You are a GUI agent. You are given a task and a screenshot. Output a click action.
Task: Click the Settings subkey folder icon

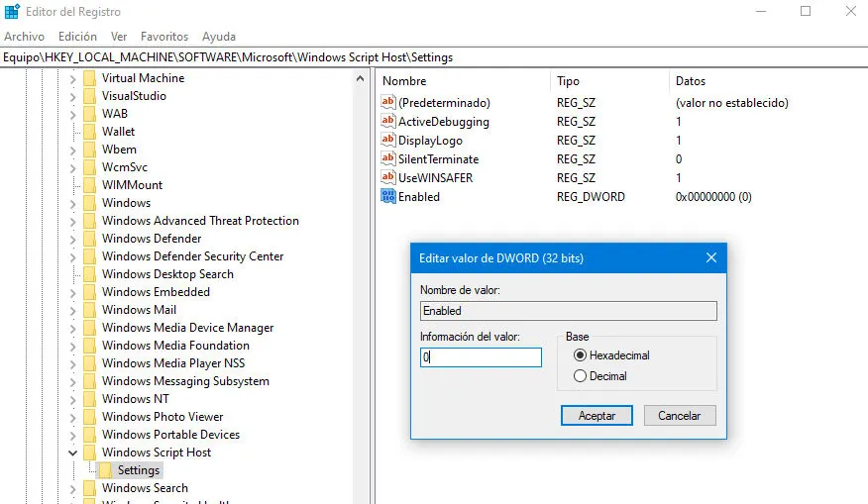coord(105,470)
